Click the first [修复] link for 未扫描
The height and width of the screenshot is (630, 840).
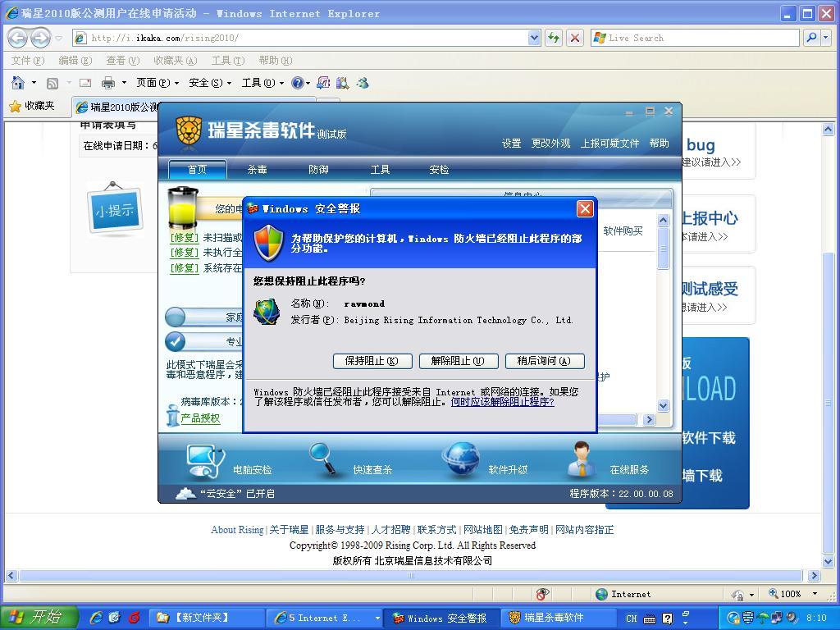(x=185, y=237)
